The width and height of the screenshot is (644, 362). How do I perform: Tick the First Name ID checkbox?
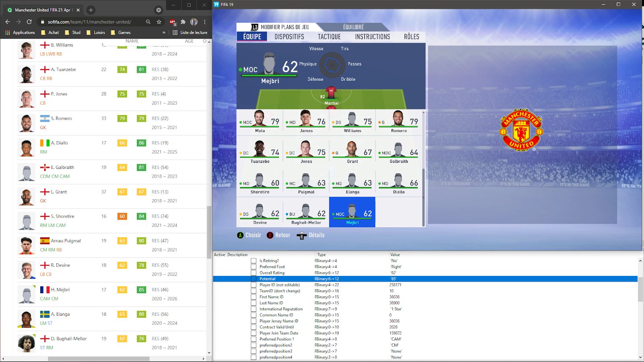click(x=254, y=297)
